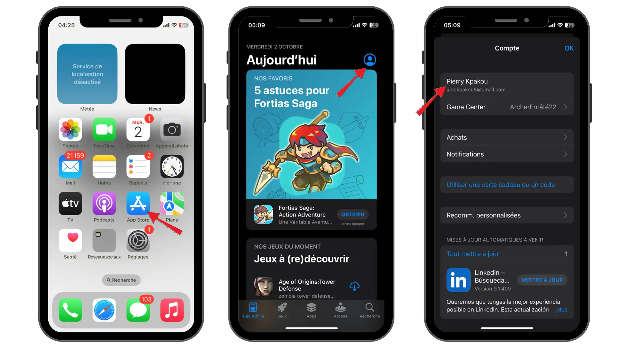Image resolution: width=644 pixels, height=362 pixels.
Task: Tap the LinkedIn app icon to update
Action: (x=458, y=279)
